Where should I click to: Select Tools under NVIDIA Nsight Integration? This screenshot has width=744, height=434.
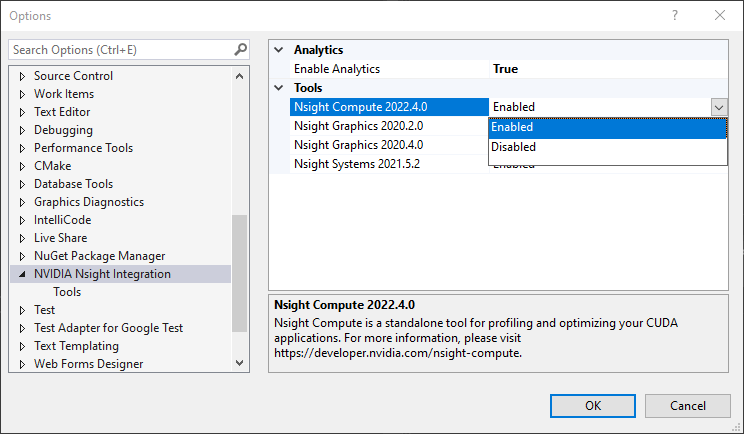click(x=67, y=292)
